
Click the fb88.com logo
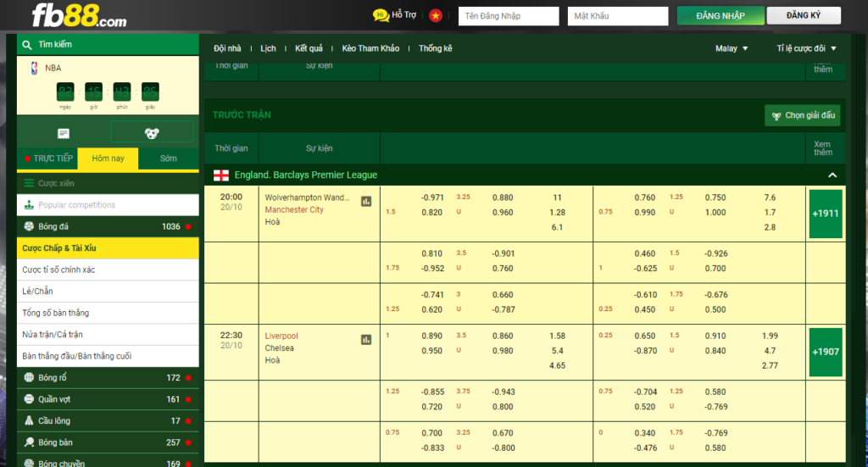click(79, 15)
